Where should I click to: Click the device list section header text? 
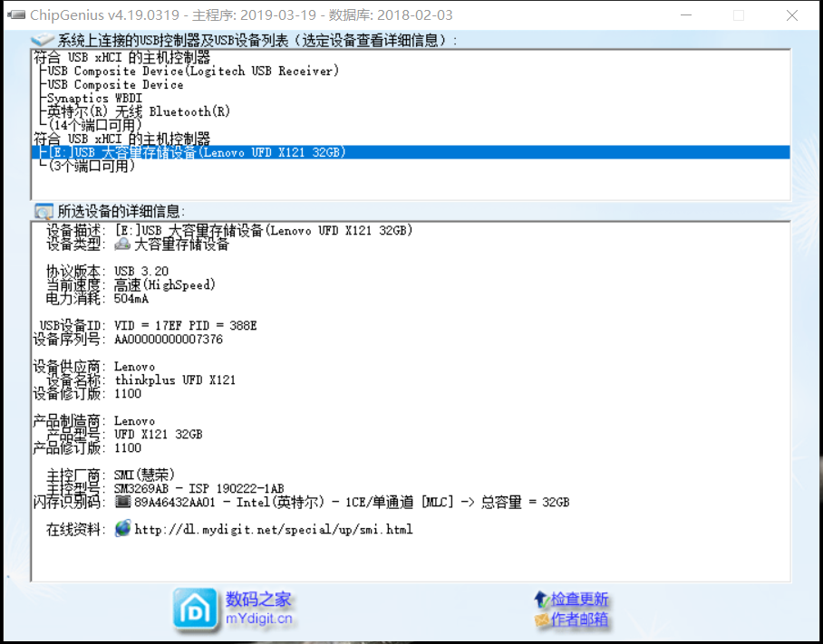257,41
